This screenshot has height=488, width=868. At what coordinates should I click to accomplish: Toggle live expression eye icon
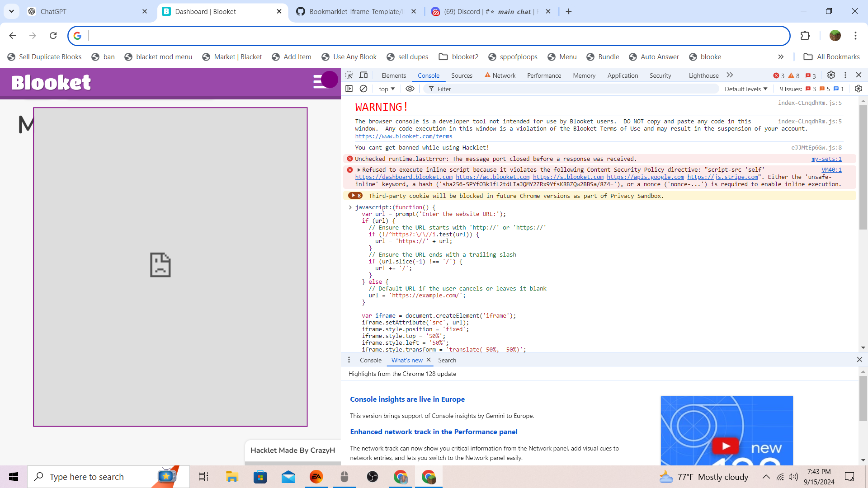point(410,89)
